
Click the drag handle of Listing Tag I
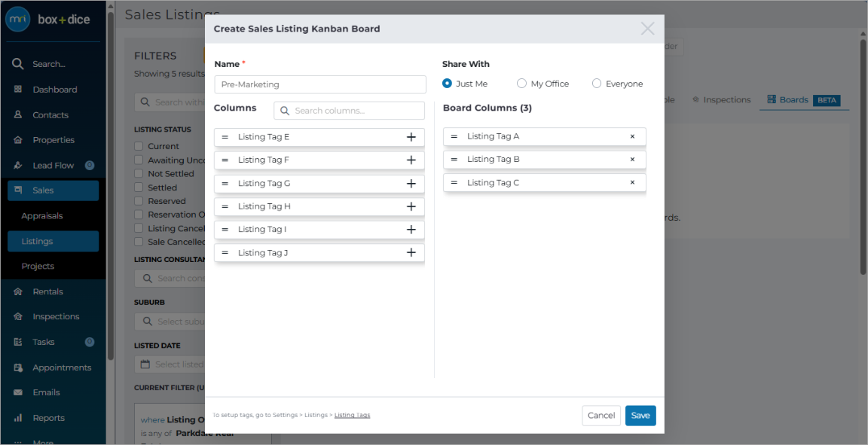pos(225,229)
